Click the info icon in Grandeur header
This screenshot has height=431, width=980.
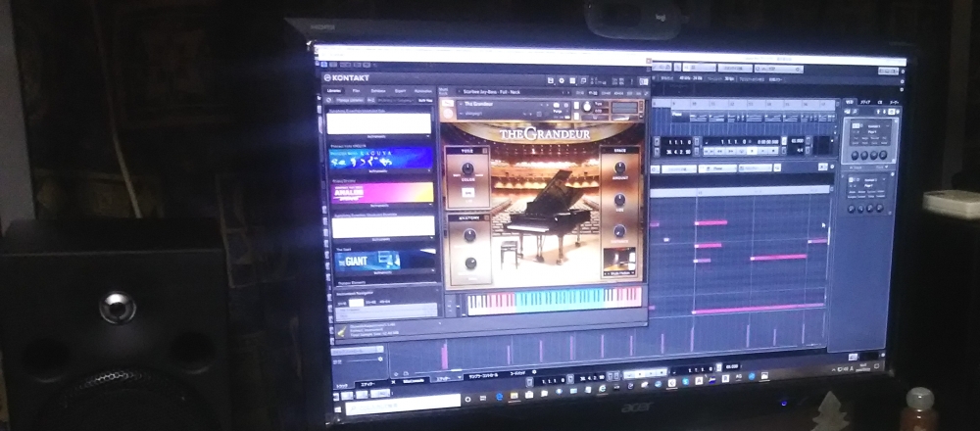click(565, 105)
